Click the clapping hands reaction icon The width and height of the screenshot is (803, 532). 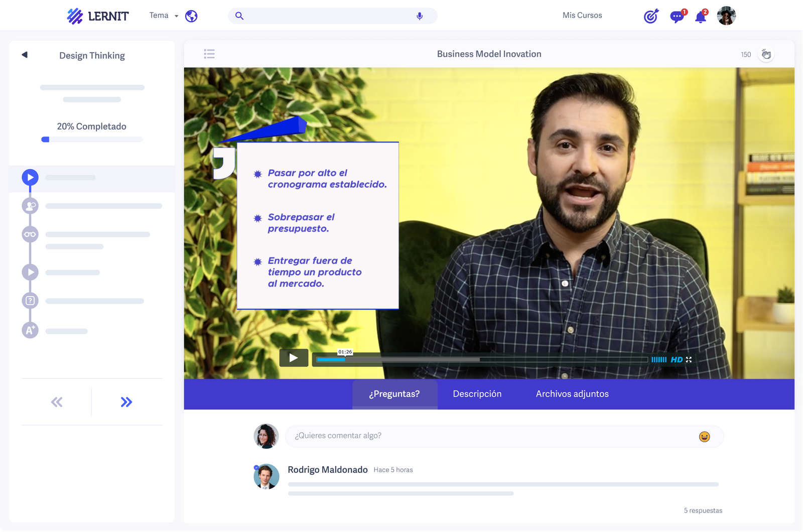[766, 54]
